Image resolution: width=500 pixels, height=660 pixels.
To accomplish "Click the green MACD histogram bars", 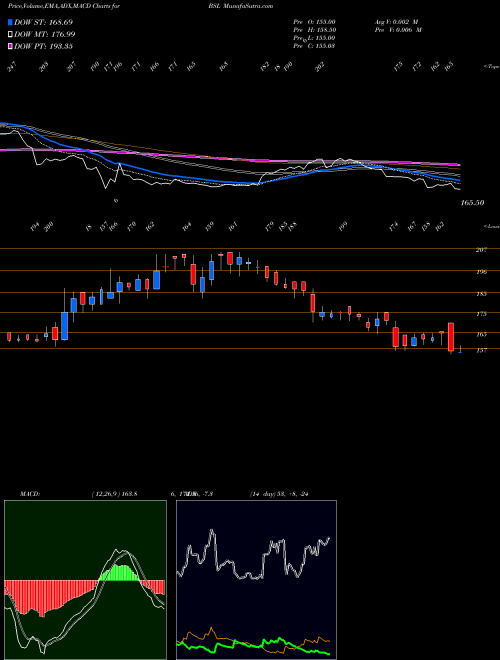I will [x=121, y=573].
